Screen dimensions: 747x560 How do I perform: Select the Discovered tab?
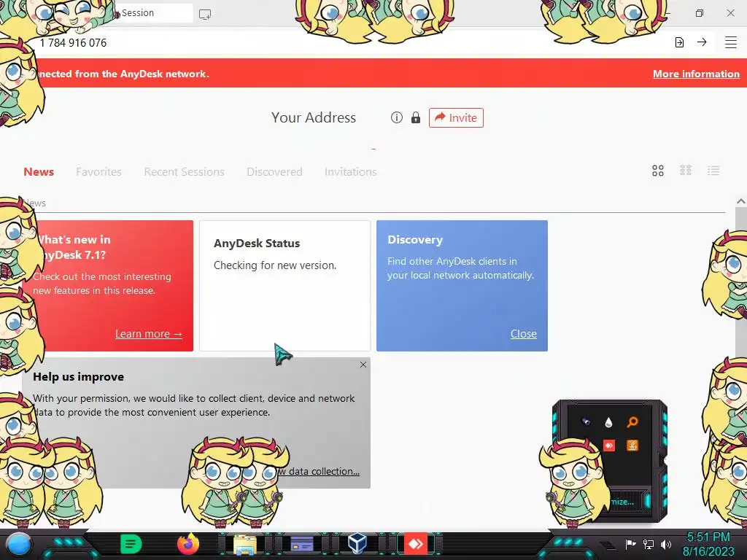click(274, 172)
